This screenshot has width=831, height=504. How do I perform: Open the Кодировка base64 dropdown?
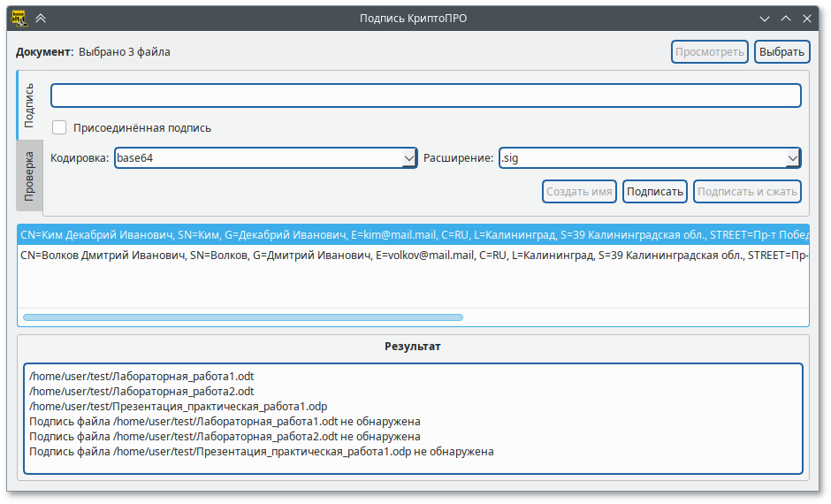[266, 157]
